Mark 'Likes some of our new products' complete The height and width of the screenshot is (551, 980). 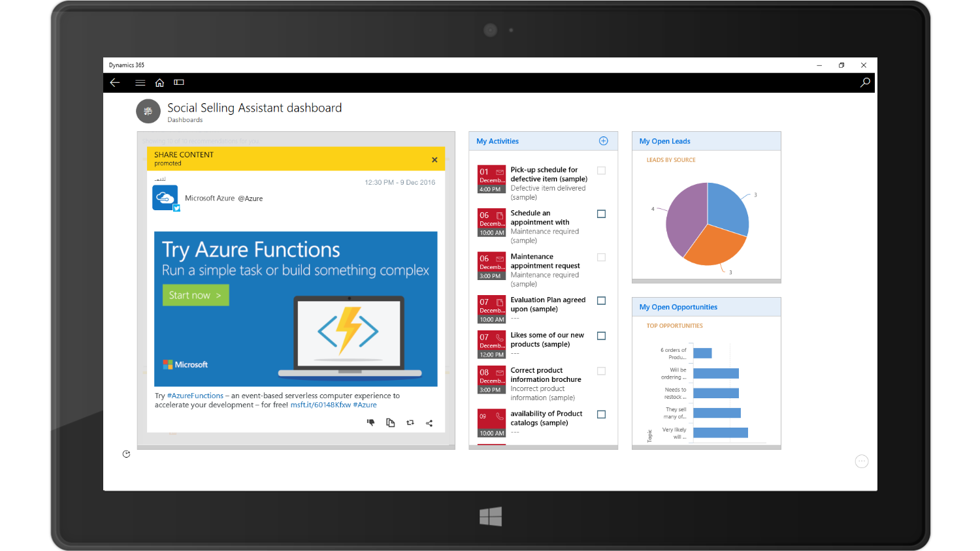pyautogui.click(x=601, y=336)
